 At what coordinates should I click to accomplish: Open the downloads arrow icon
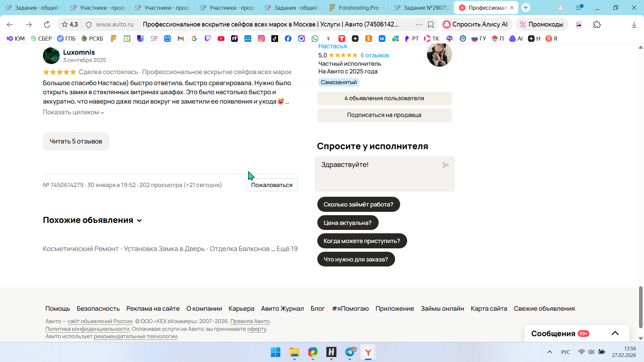point(634,24)
